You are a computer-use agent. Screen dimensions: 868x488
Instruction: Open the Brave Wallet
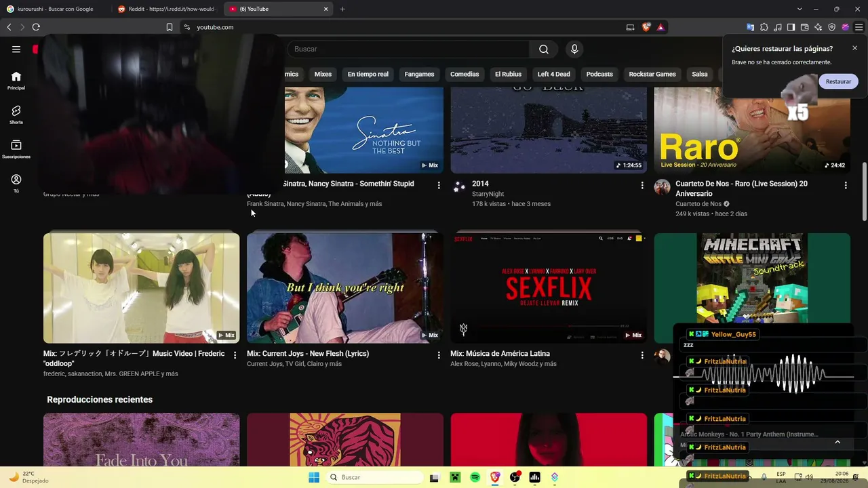[x=805, y=27]
